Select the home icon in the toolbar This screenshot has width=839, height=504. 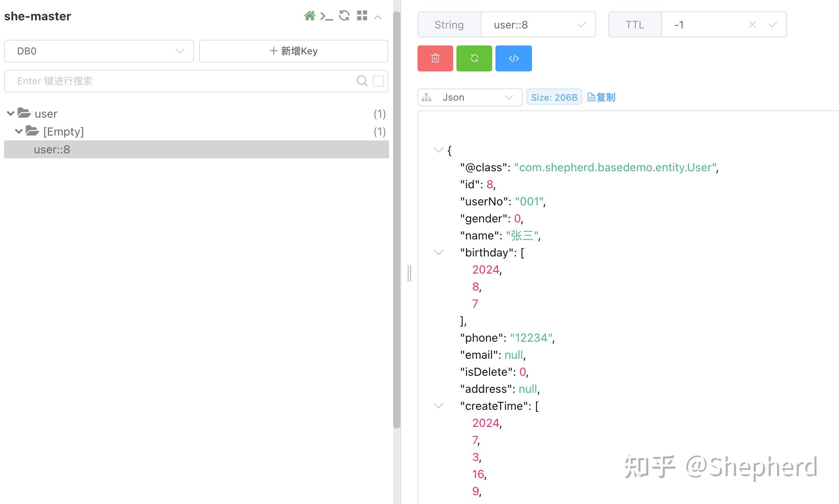pos(309,16)
